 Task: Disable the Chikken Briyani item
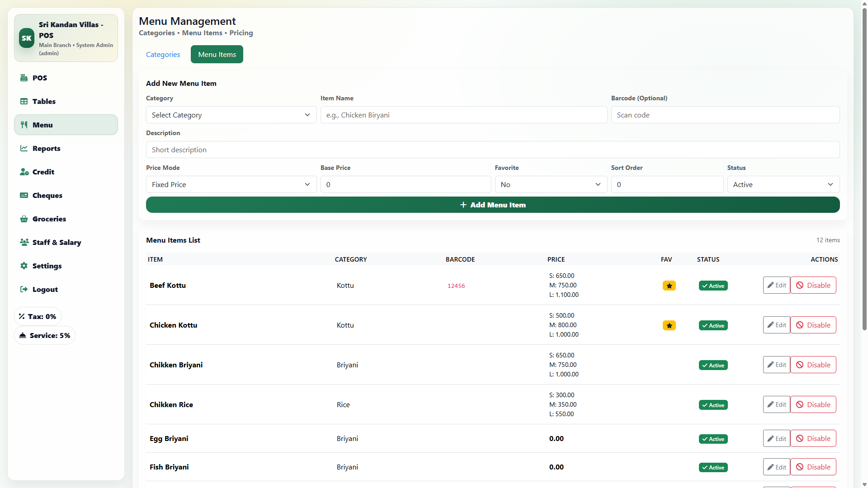[x=813, y=365]
